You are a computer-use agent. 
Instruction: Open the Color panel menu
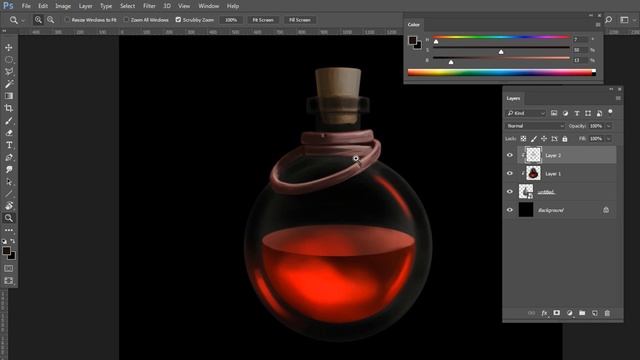click(598, 24)
